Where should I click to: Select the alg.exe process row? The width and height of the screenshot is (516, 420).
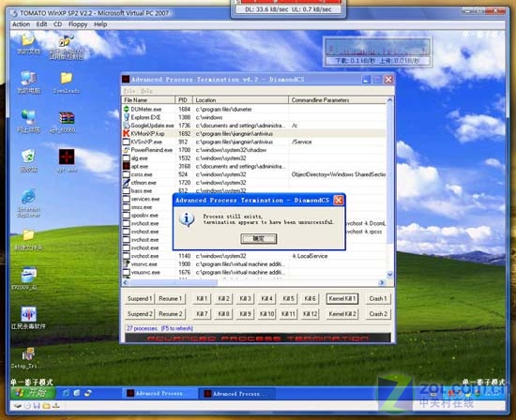click(x=254, y=158)
